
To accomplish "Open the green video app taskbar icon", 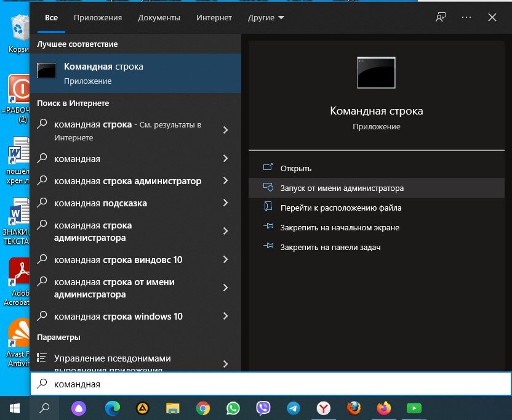I will point(414,408).
